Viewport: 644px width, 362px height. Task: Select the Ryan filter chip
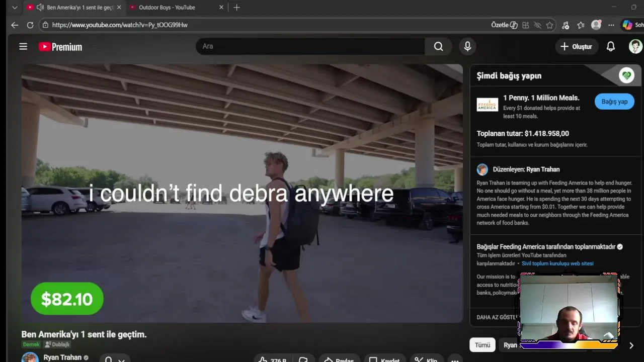click(510, 345)
